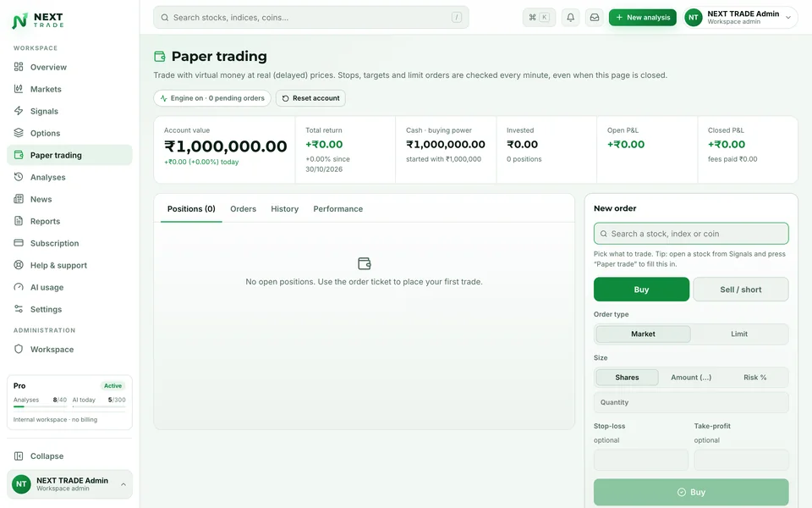Choose the Market order type
Viewport: 812px width, 508px height.
pyautogui.click(x=643, y=334)
